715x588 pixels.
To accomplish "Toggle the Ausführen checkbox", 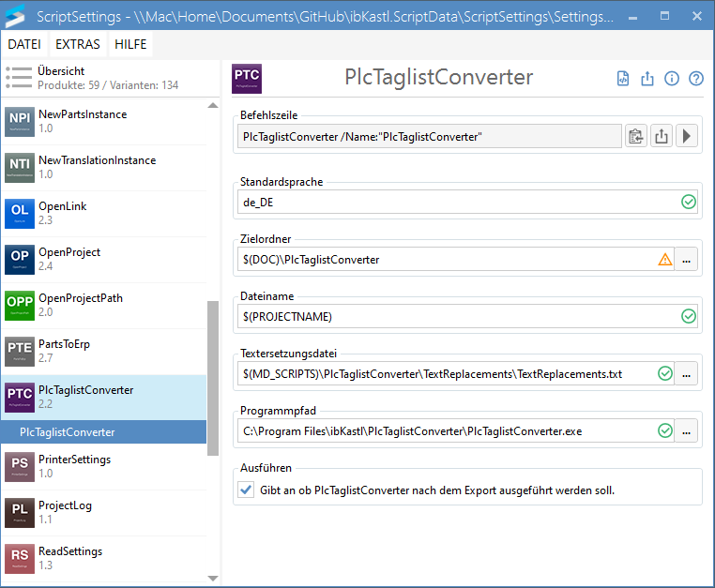I will (246, 490).
